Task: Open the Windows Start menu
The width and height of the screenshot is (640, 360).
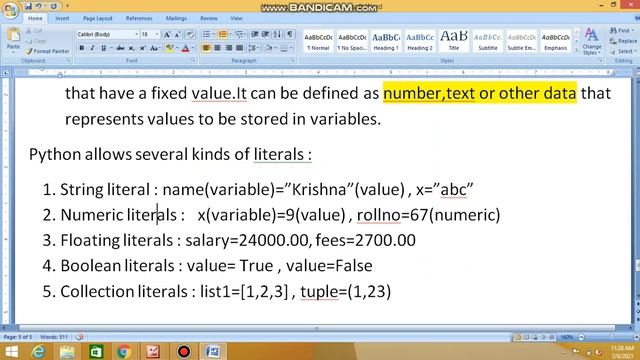Action: 11,351
